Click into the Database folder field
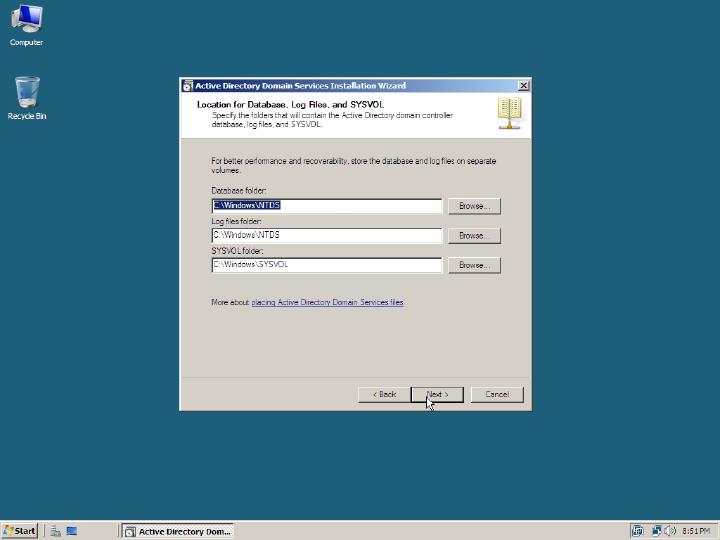The image size is (720, 540). 327,206
